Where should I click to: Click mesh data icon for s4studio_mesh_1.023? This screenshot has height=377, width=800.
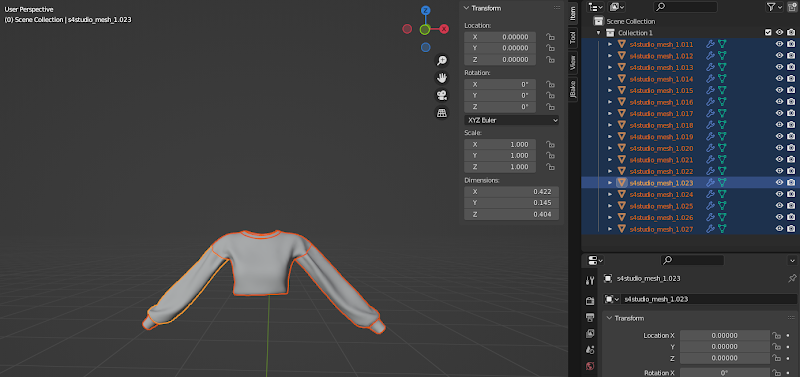[722, 183]
